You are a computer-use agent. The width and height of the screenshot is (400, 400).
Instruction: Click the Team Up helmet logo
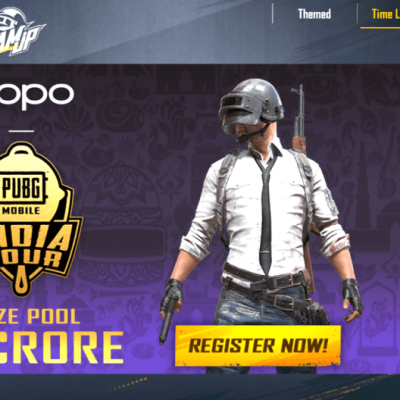[21, 32]
